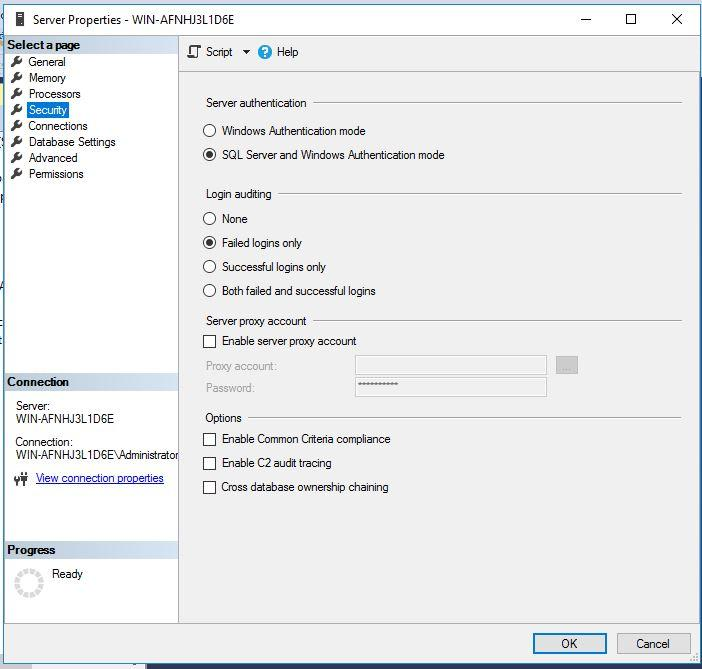Click the server icon in title bar

pos(20,19)
